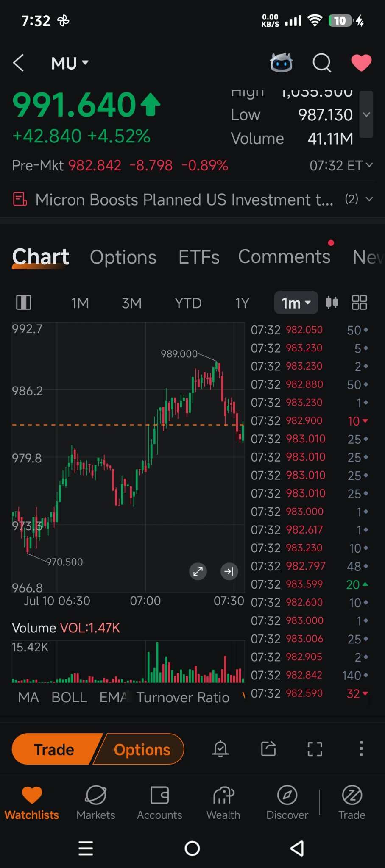Open the robot AI assistant icon
The image size is (385, 868).
click(281, 63)
